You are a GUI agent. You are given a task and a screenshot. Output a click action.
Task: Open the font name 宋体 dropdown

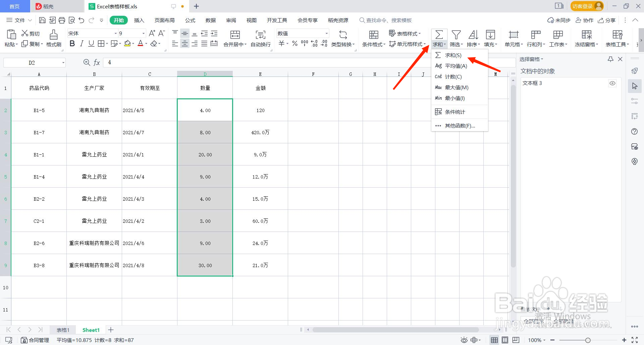tap(116, 33)
